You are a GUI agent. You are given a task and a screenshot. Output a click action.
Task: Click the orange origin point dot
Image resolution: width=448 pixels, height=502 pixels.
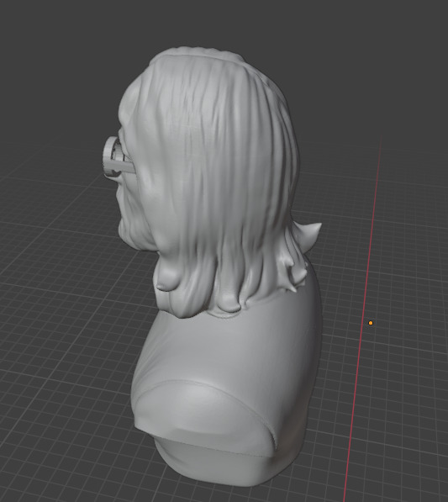coord(371,323)
